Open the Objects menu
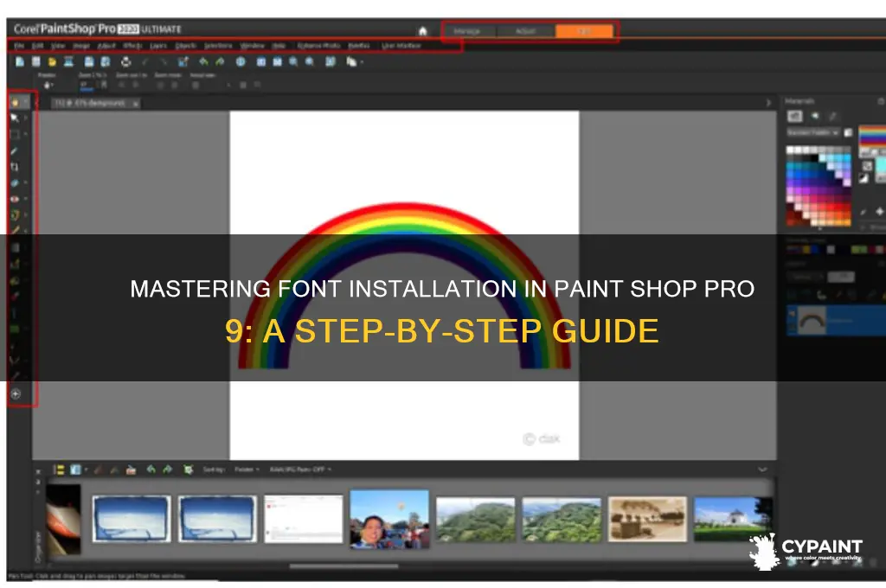The image size is (886, 588). click(185, 45)
